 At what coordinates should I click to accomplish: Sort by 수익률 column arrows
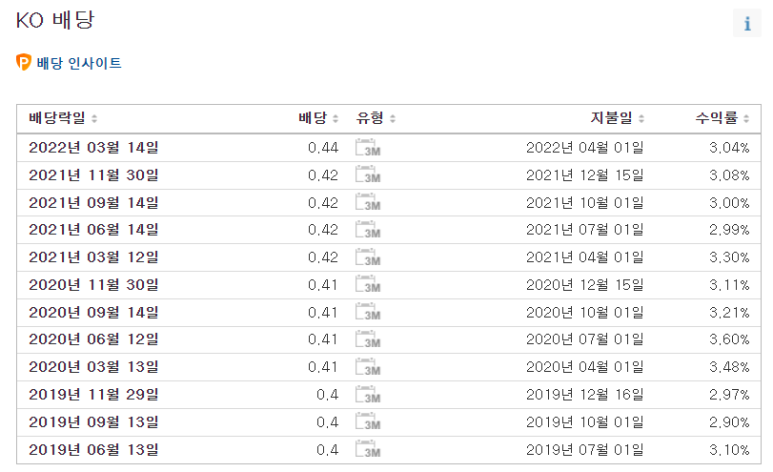tap(746, 118)
